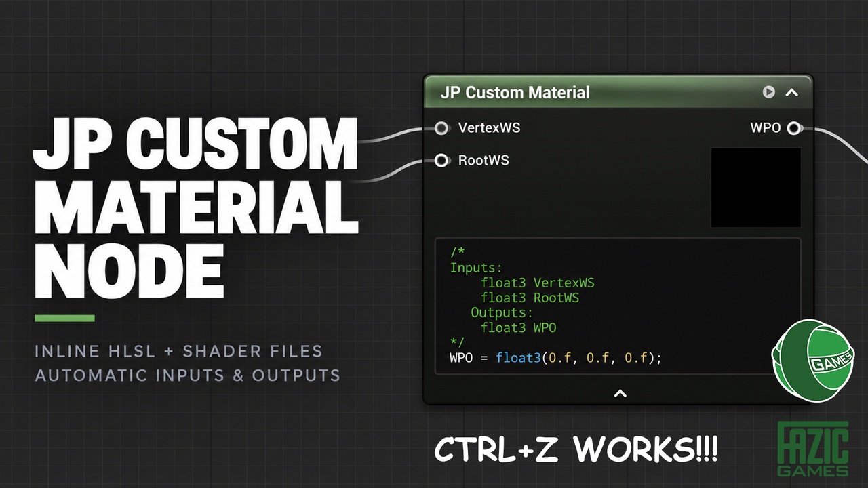Click the "Inputs:" line in the code

(x=477, y=268)
